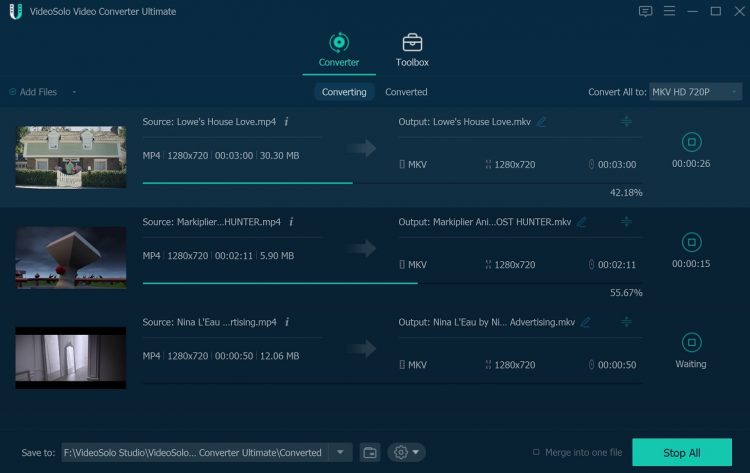
Task: Stop converting Lowe's House Love
Action: coord(691,142)
